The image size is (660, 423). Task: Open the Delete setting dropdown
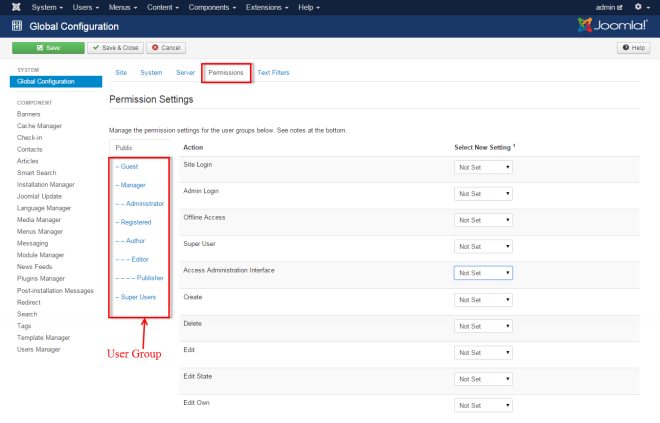[x=483, y=327]
